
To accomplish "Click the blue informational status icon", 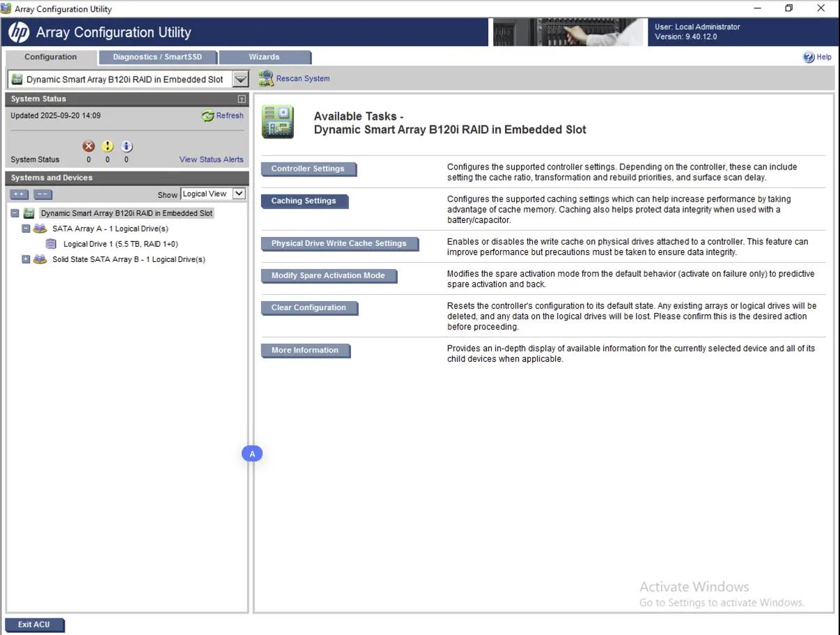I will (126, 146).
